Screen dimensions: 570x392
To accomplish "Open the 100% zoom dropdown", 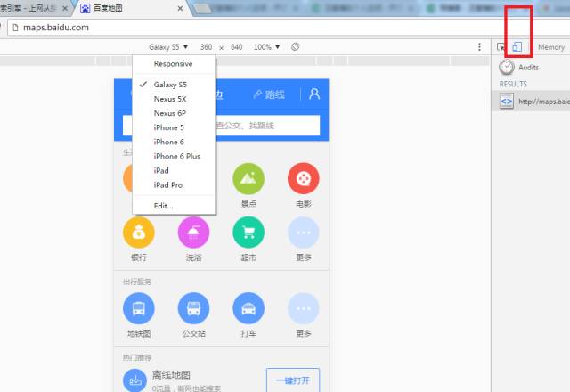I will point(267,47).
